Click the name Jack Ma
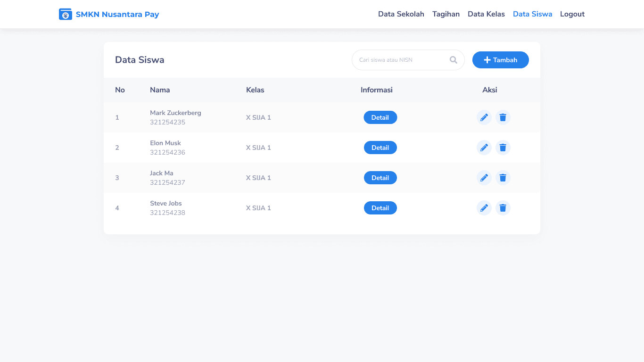The height and width of the screenshot is (362, 644). coord(162,173)
